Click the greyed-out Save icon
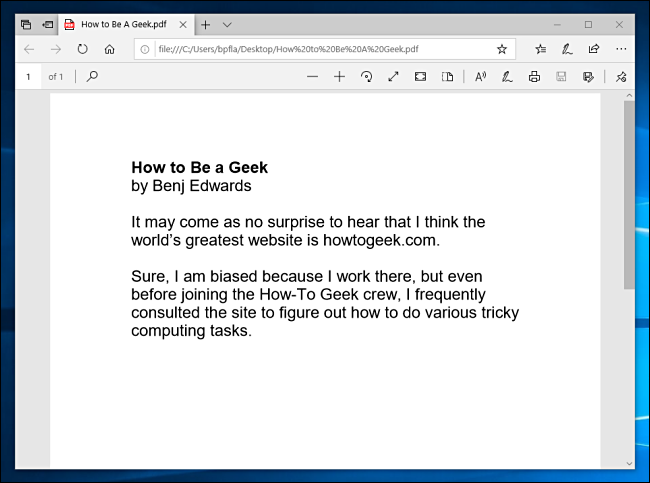Viewport: 650px width, 483px height. coord(561,77)
